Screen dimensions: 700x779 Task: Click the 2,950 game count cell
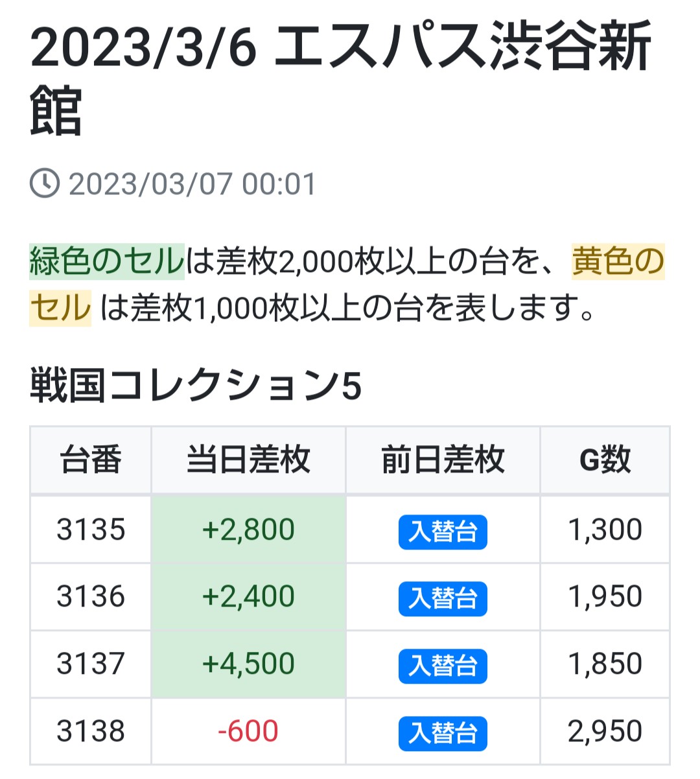click(x=605, y=731)
